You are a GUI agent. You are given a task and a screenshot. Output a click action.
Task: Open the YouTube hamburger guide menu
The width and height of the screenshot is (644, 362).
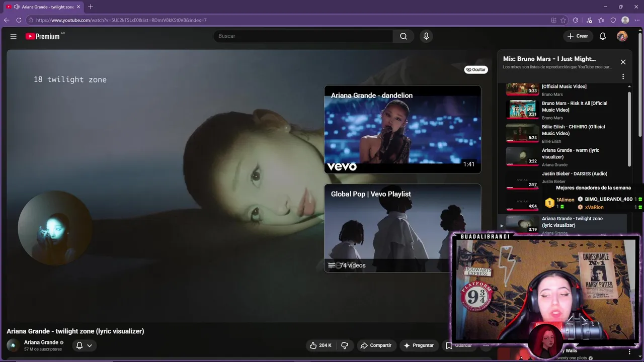pyautogui.click(x=14, y=36)
